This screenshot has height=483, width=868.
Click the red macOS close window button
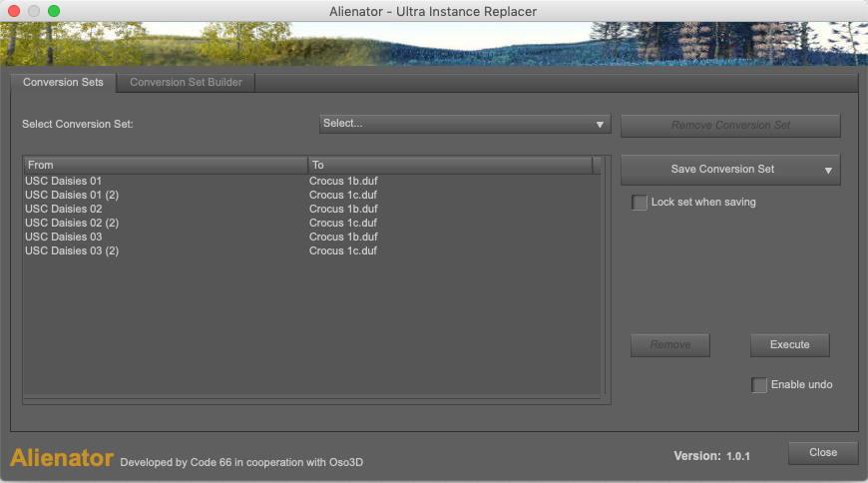(x=14, y=11)
